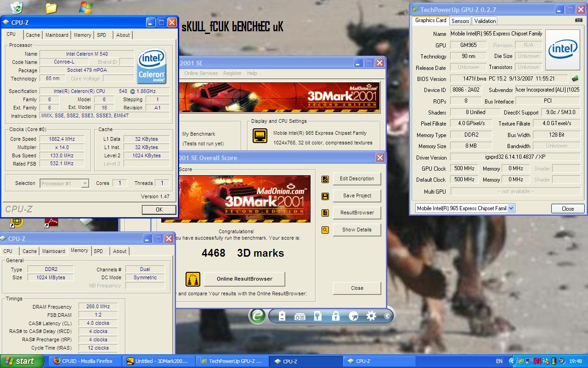Image resolution: width=588 pixels, height=368 pixels.
Task: Open the Recycle Bin desktop icon
Action: click(x=17, y=7)
